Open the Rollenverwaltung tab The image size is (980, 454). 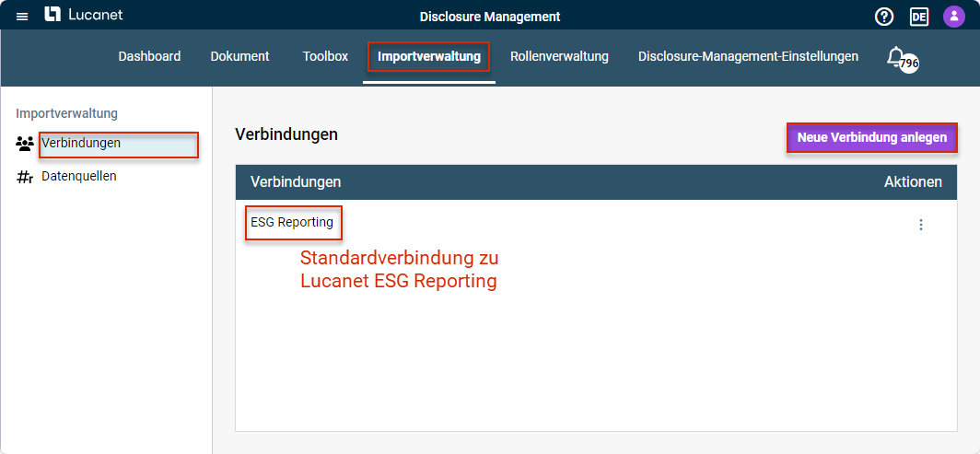click(x=559, y=56)
